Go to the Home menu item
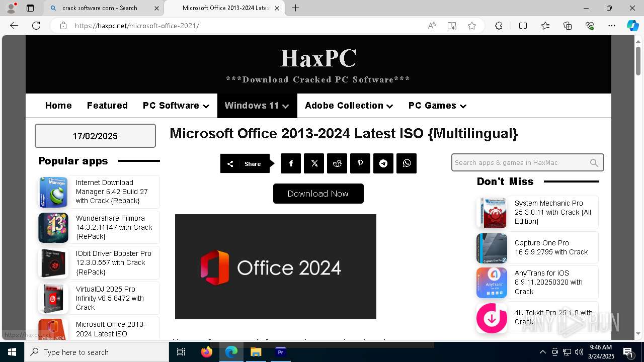This screenshot has height=362, width=644. click(x=58, y=106)
